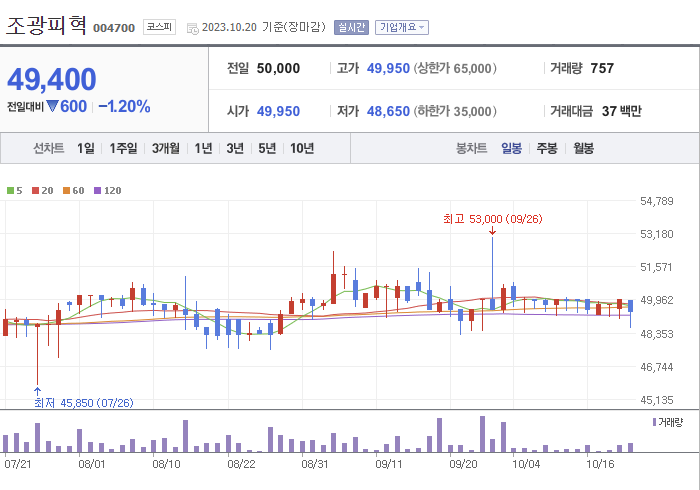Click the 45,135 y-axis label
The height and width of the screenshot is (490, 700).
coord(656,400)
